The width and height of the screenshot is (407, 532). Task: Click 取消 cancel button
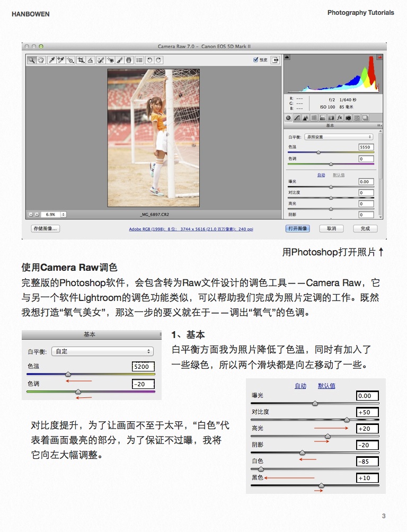(x=331, y=228)
